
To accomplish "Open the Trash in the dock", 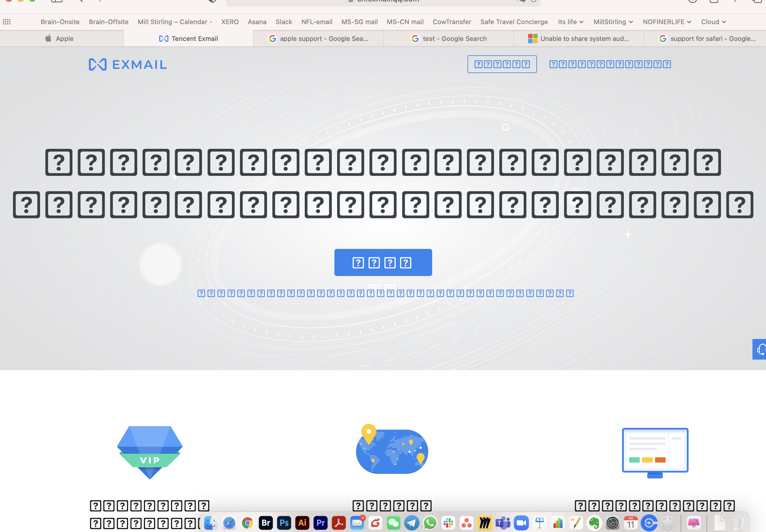I will coord(738,523).
